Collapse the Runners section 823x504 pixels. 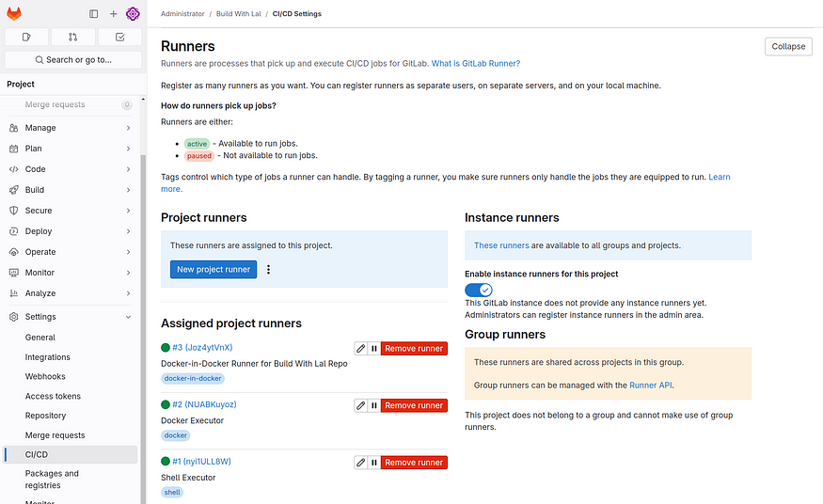coord(788,47)
